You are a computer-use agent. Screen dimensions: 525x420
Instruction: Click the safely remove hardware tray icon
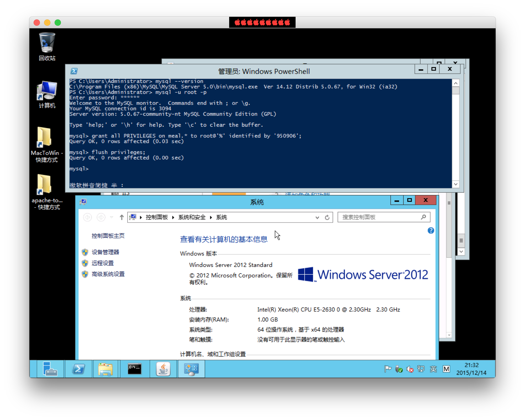point(399,369)
